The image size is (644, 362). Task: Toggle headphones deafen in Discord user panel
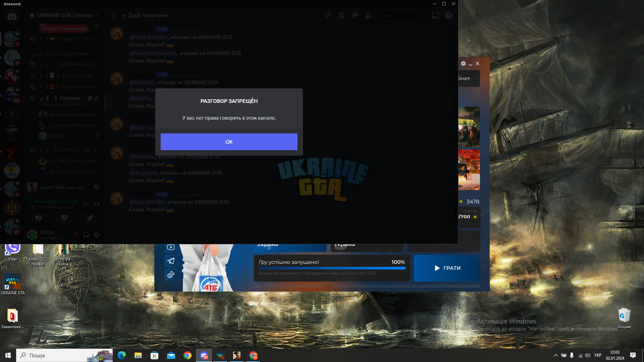[x=86, y=235]
